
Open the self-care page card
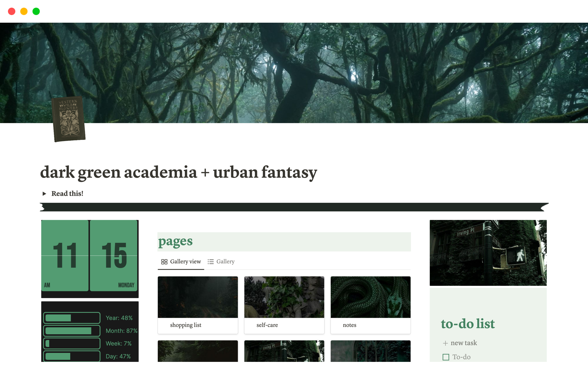(284, 305)
